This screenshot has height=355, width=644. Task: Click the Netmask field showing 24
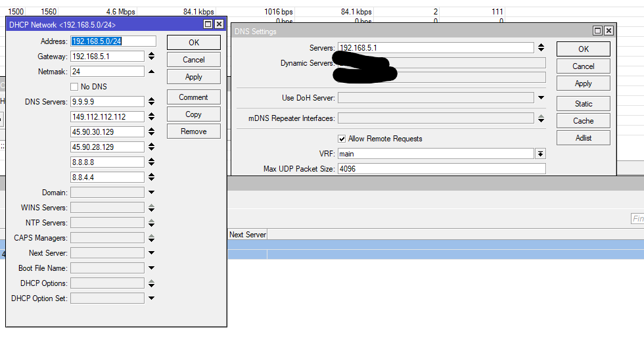click(107, 72)
